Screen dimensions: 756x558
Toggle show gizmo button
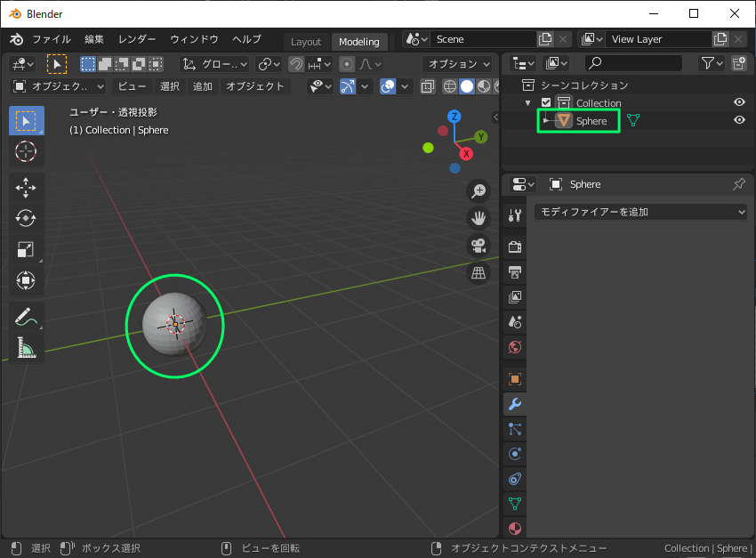[348, 86]
